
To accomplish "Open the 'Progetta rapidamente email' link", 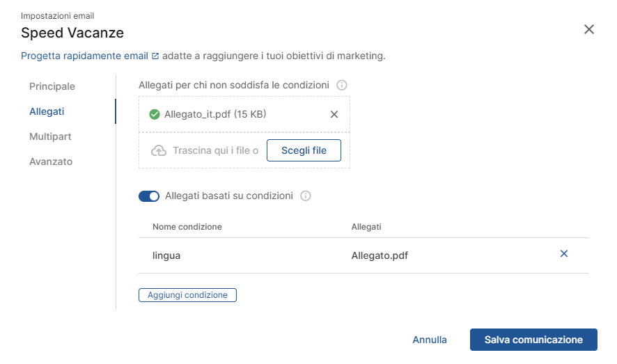I will pos(84,56).
